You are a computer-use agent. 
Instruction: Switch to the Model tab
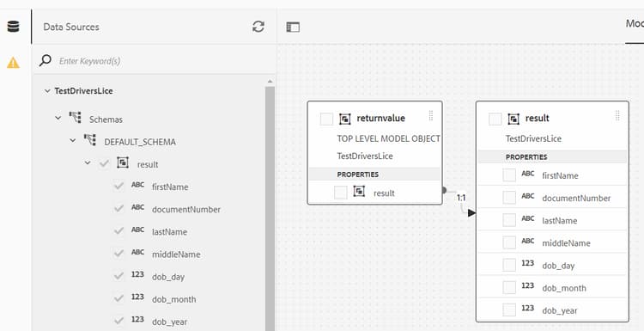tap(635, 24)
